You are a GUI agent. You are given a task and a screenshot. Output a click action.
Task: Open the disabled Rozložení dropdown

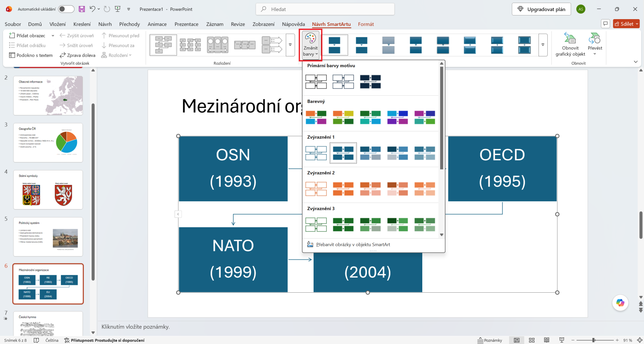point(116,55)
